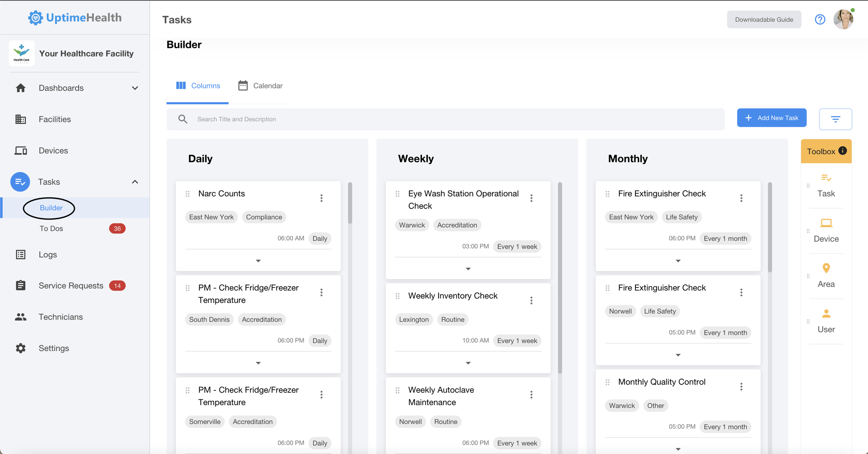Viewport: 868px width, 454px height.
Task: Select the Facilities building icon
Action: (21, 119)
